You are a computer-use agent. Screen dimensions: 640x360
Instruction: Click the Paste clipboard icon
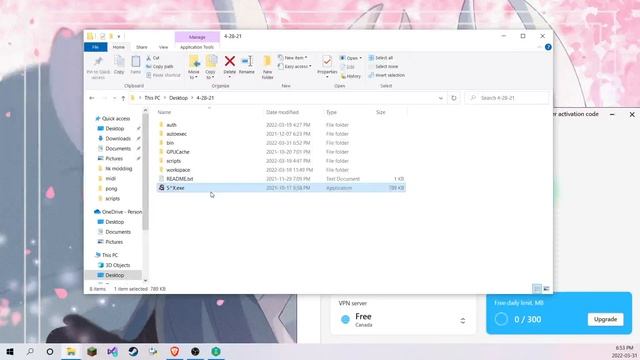coord(136,62)
